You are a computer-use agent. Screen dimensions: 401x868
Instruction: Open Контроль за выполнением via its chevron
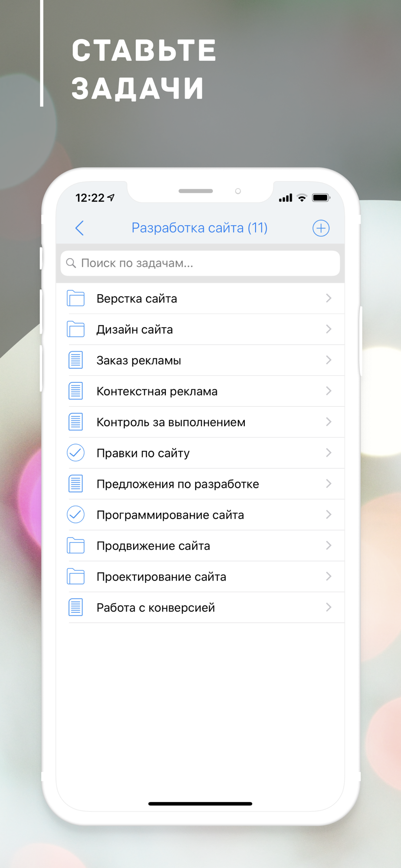click(329, 421)
